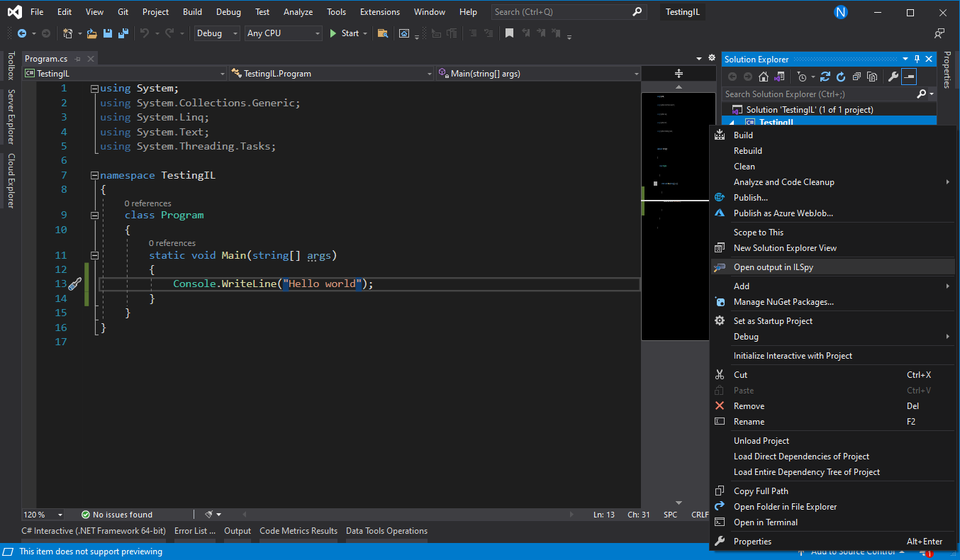
Task: Click the editor split-window handle icon
Action: 679,74
